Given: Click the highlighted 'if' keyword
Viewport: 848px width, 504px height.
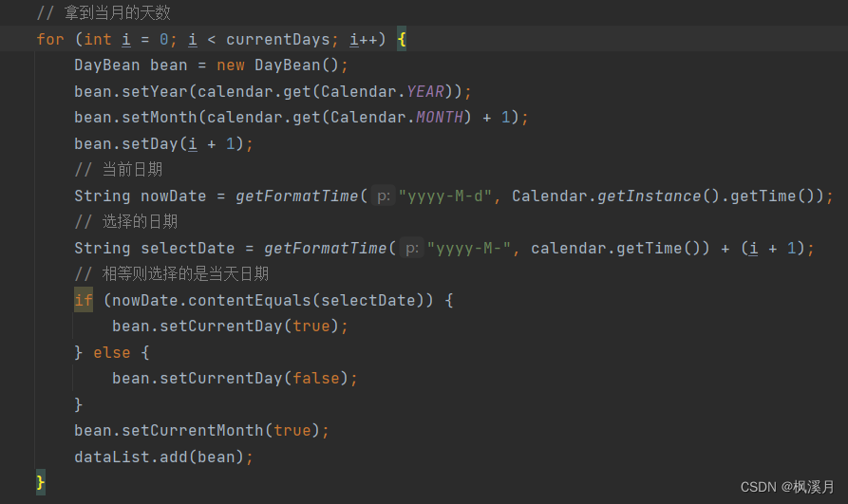Looking at the screenshot, I should pyautogui.click(x=84, y=300).
